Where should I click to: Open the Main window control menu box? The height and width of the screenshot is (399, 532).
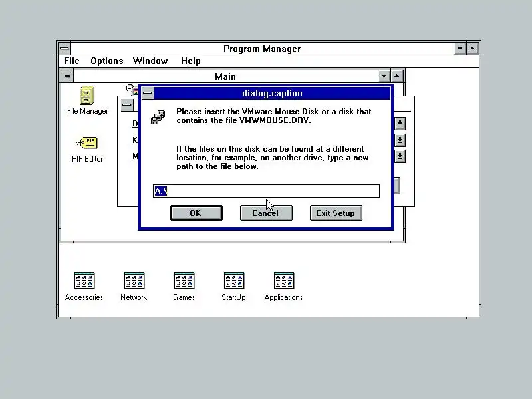[67, 76]
